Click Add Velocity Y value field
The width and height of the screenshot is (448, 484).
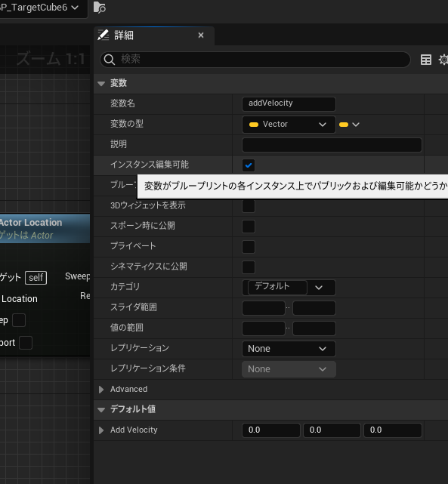332,430
